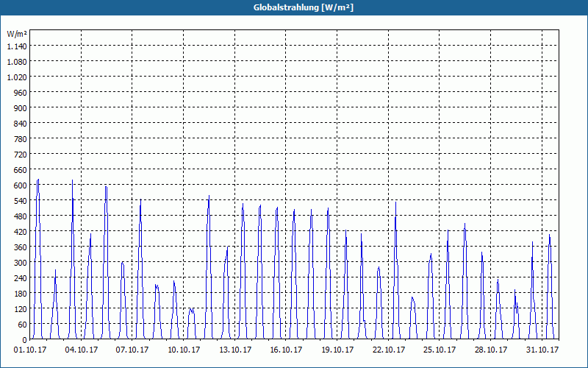
Task: Click the 540 y-axis label
Action: coord(21,201)
